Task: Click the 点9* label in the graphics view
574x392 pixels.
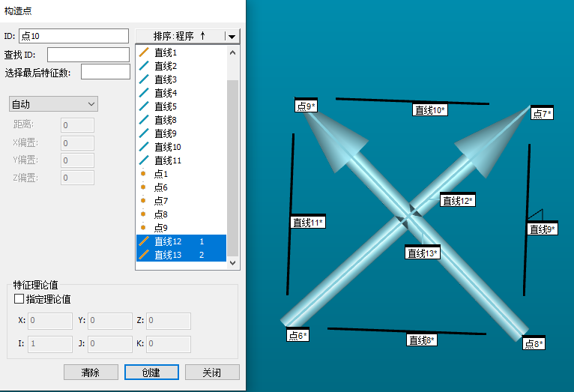Action: (306, 107)
